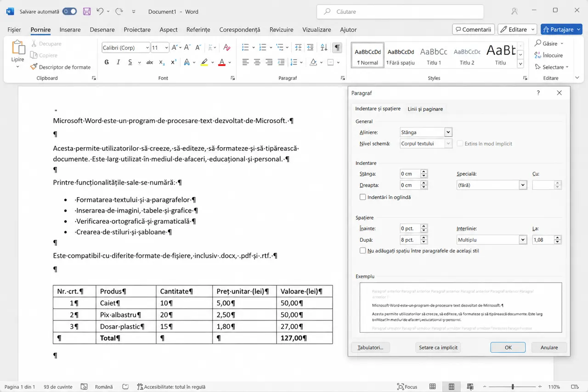Go to the Revizuire tab
This screenshot has height=392, width=588.
pyautogui.click(x=281, y=29)
